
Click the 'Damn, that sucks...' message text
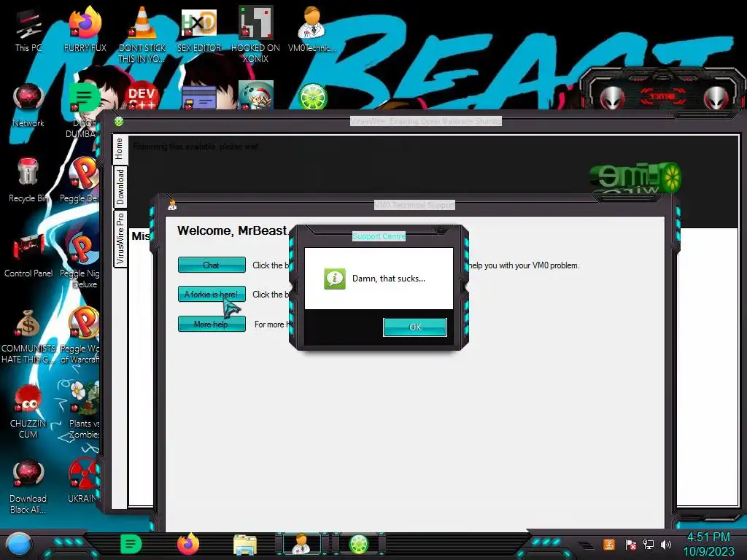(x=389, y=279)
